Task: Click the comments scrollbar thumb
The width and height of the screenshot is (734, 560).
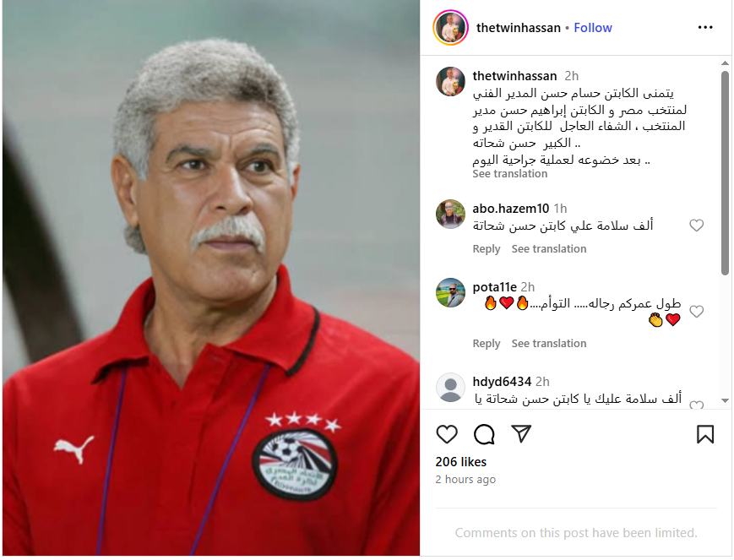Action: (725, 173)
